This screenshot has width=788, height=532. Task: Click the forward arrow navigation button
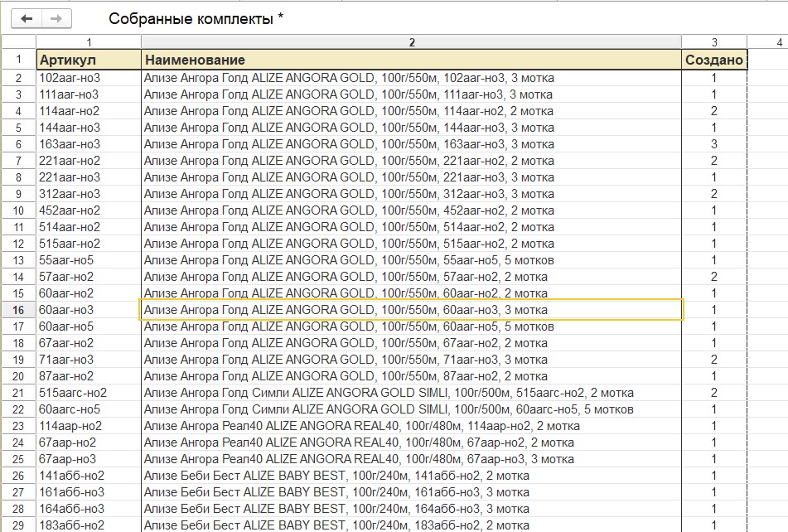(56, 18)
